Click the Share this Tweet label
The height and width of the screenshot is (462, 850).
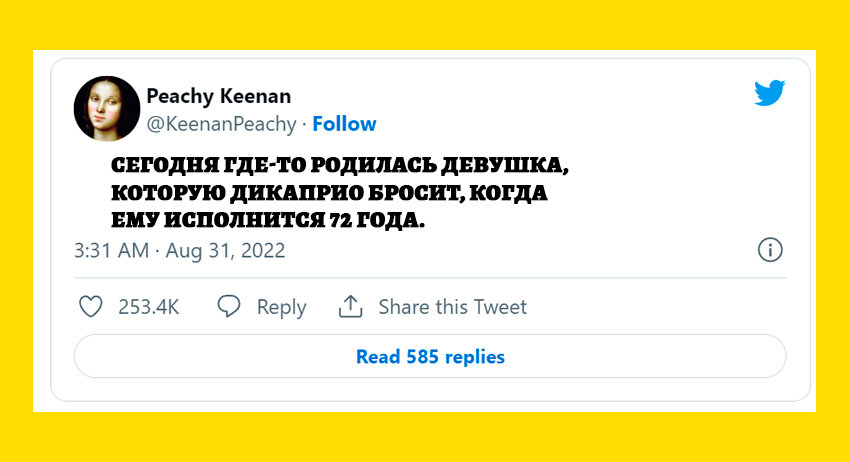(452, 307)
